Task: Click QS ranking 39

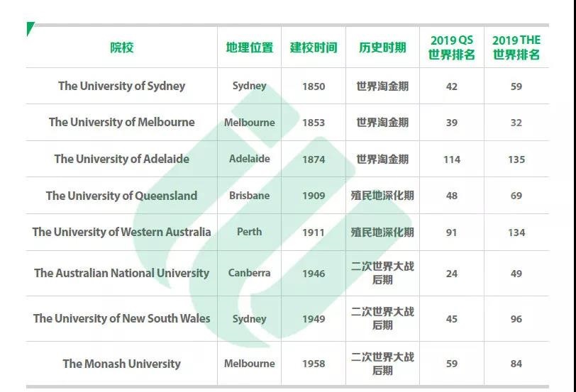Action: (451, 123)
